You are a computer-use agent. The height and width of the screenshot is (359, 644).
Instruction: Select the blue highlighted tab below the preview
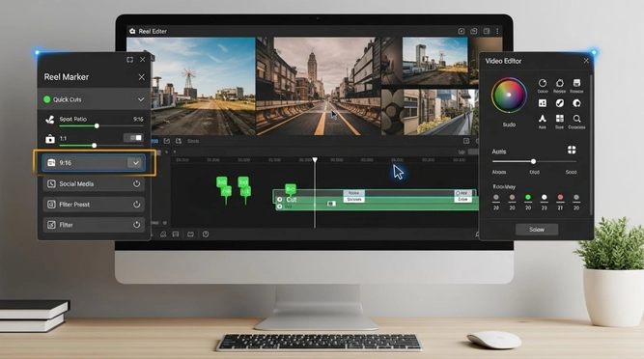(154, 141)
